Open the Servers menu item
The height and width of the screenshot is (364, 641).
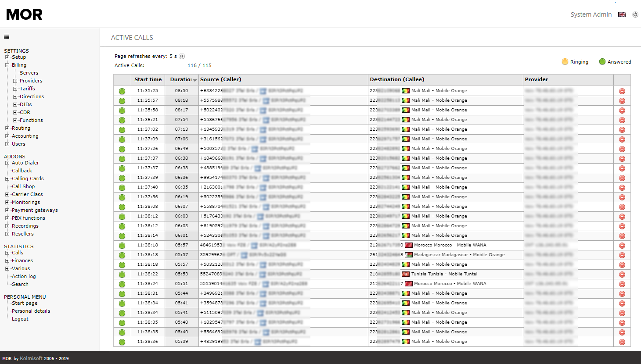coord(29,73)
